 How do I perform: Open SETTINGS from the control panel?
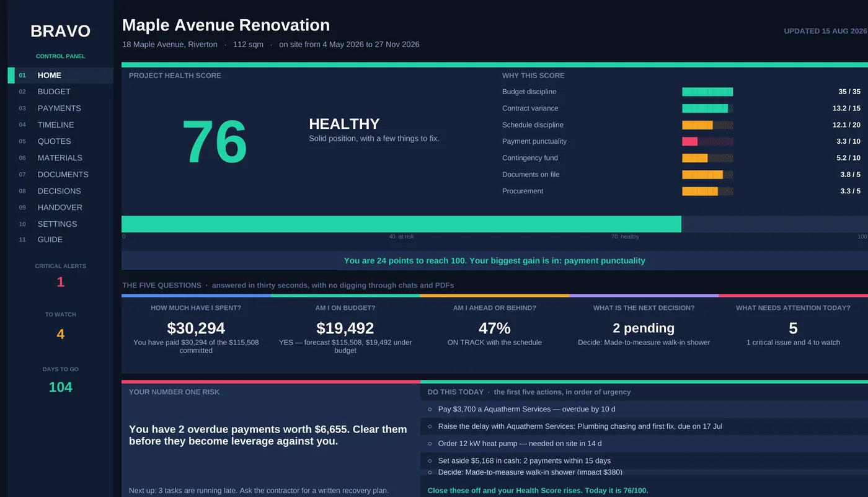click(60, 224)
